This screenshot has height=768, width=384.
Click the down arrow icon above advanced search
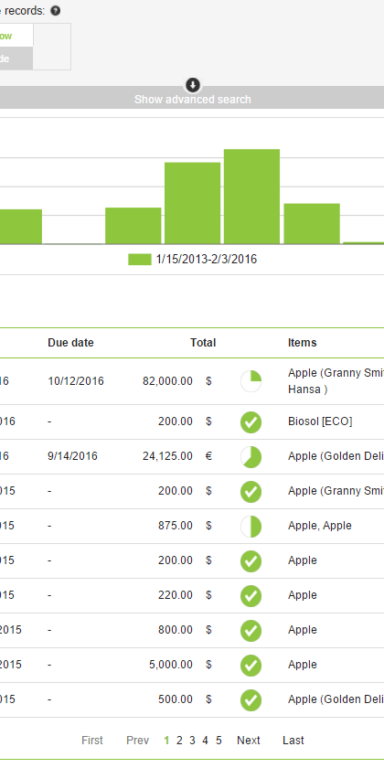click(192, 85)
